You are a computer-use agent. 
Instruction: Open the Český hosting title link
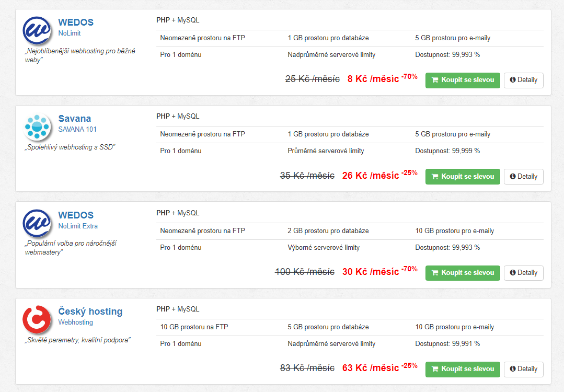90,312
